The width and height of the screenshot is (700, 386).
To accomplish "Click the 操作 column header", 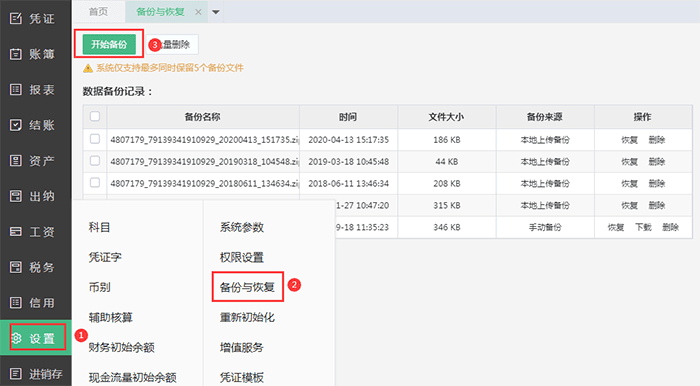I will click(642, 117).
